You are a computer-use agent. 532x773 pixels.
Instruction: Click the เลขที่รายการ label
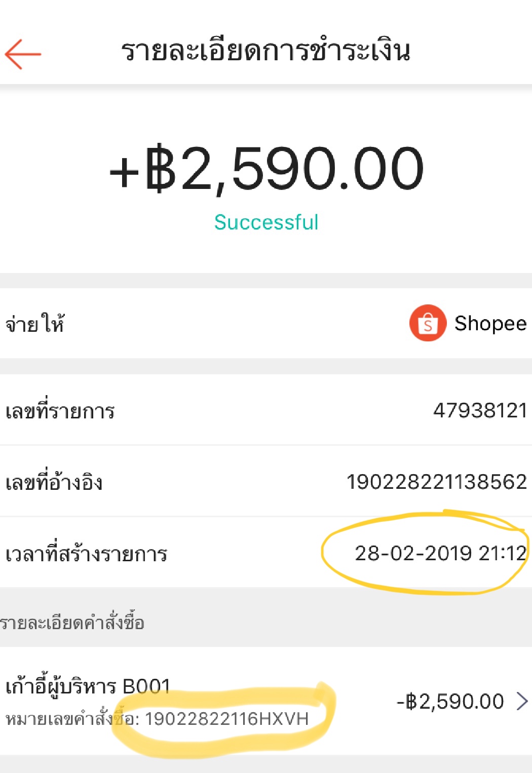[x=60, y=411]
